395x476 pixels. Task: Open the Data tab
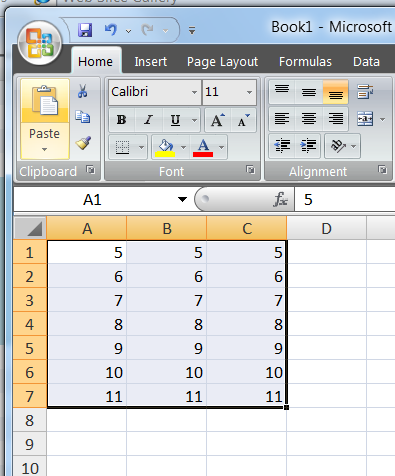tap(366, 62)
